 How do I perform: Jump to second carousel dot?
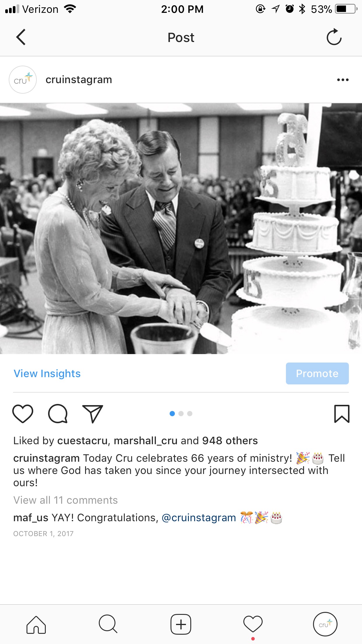coord(181,414)
